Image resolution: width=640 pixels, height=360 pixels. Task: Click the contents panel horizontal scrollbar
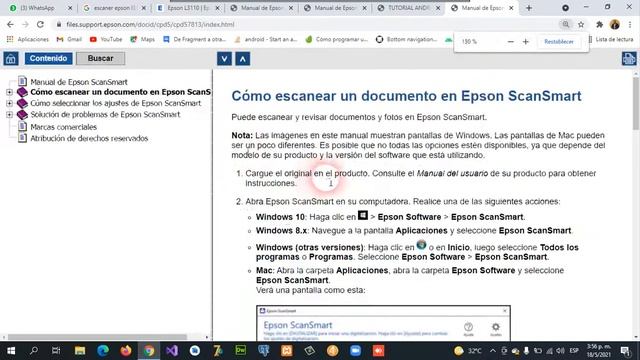click(x=97, y=337)
